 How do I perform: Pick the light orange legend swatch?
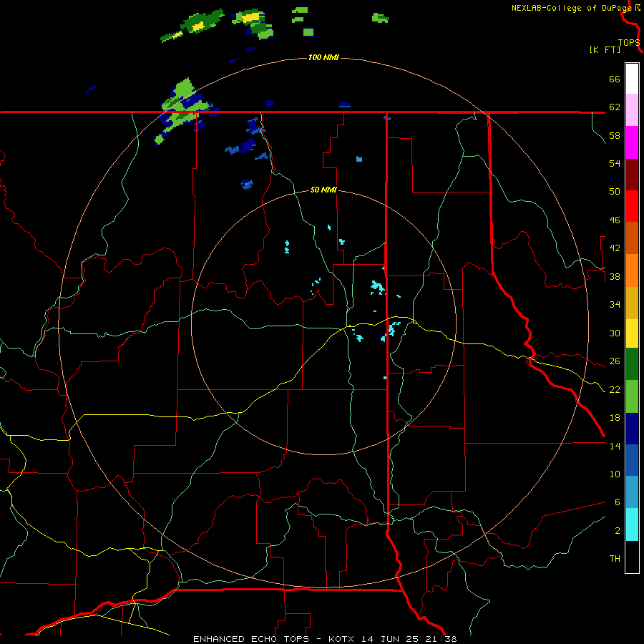tap(632, 270)
